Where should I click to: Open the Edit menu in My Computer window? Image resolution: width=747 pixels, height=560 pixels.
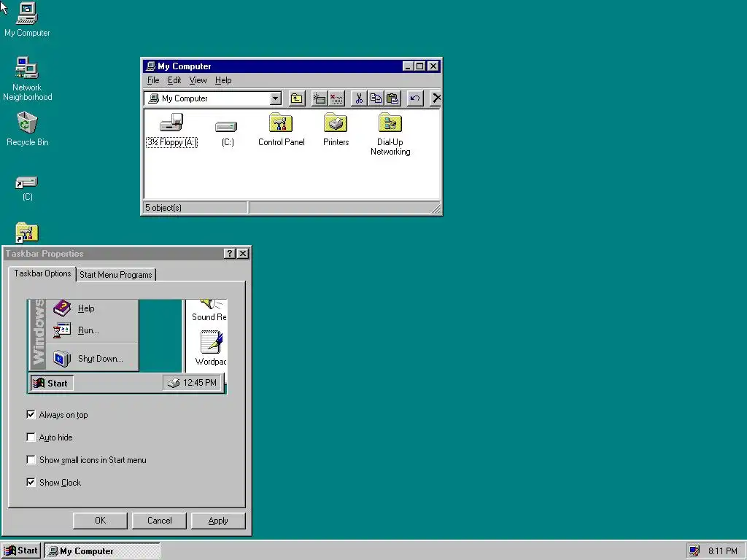click(x=174, y=80)
